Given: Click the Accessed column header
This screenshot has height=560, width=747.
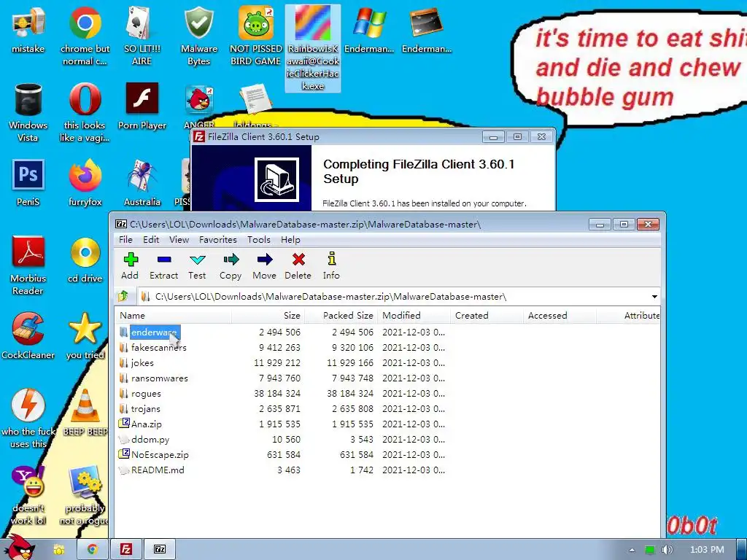Looking at the screenshot, I should [x=560, y=315].
